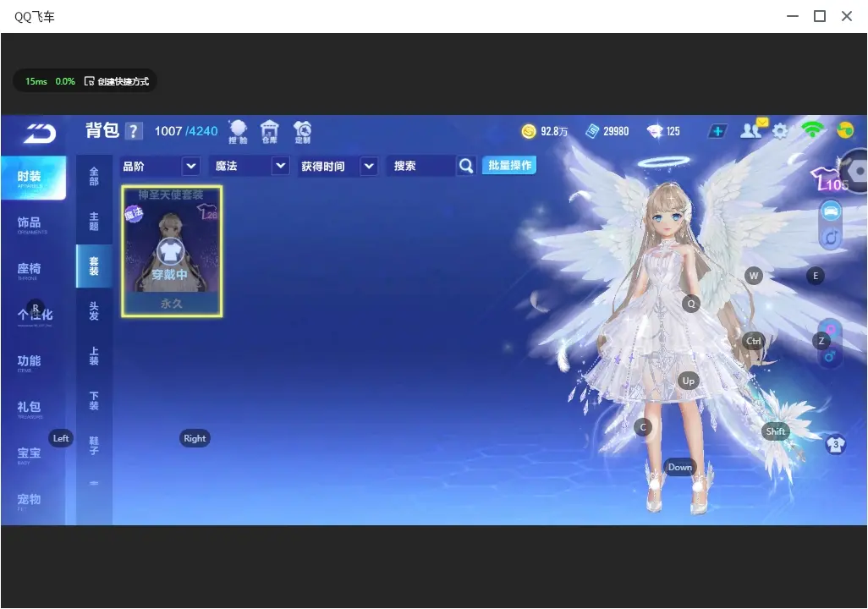Click the W key overlay button
The width and height of the screenshot is (868, 609).
coord(754,276)
